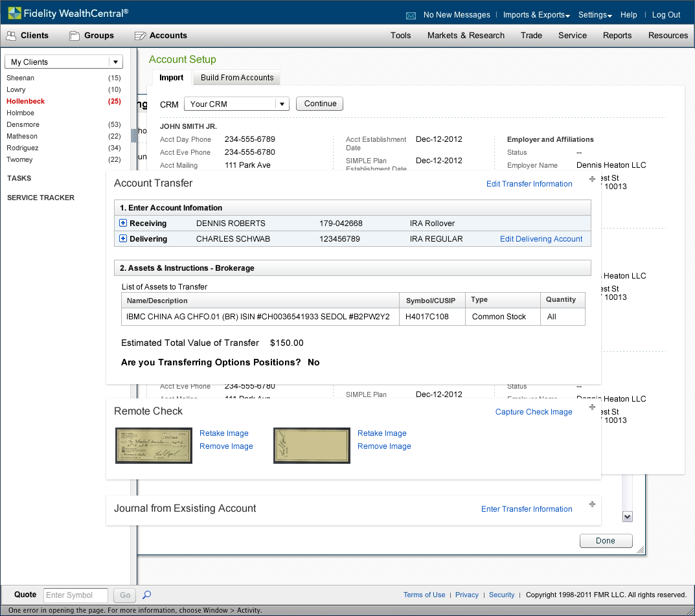Expand the Receiving account row

click(123, 223)
